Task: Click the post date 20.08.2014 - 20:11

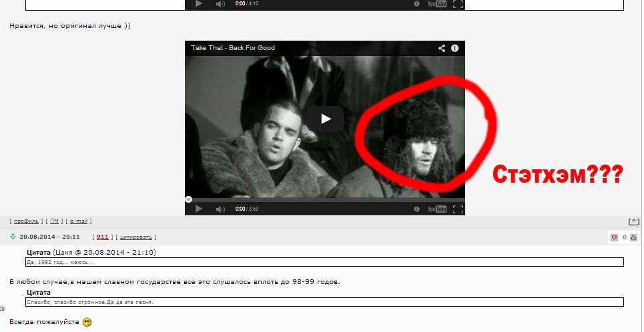Action: [x=49, y=237]
